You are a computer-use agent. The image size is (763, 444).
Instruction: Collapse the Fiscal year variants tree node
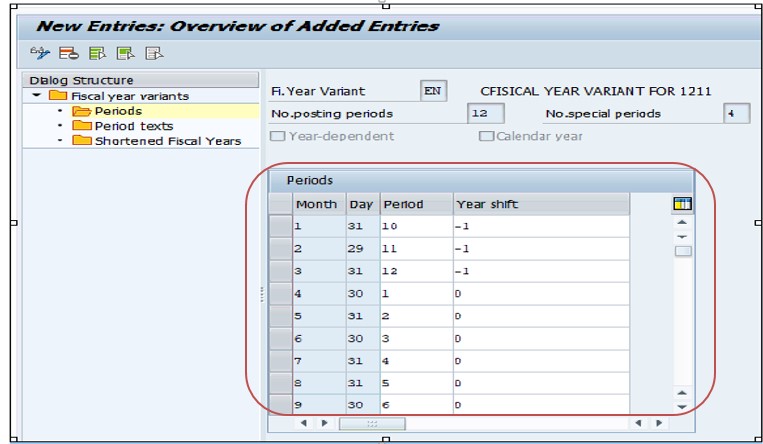tap(36, 95)
